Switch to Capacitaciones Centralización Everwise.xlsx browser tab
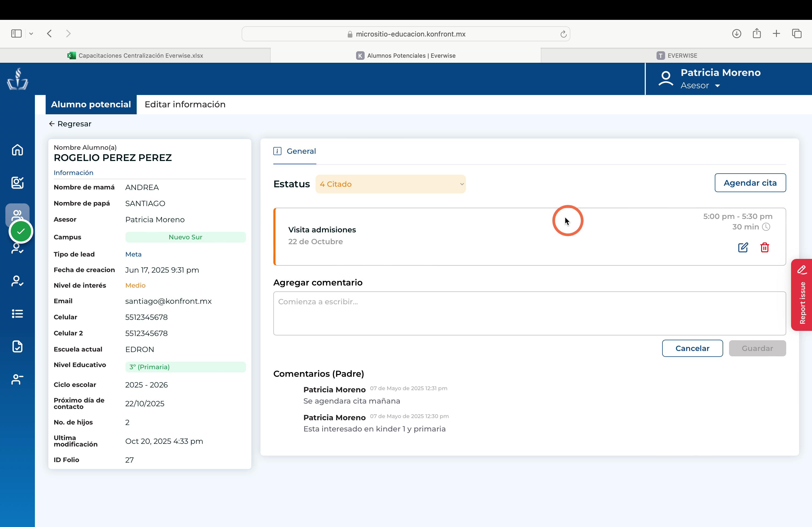The width and height of the screenshot is (812, 527). coord(135,56)
